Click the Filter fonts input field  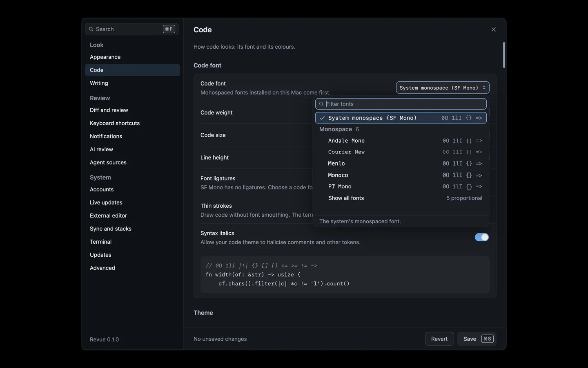[x=401, y=104]
